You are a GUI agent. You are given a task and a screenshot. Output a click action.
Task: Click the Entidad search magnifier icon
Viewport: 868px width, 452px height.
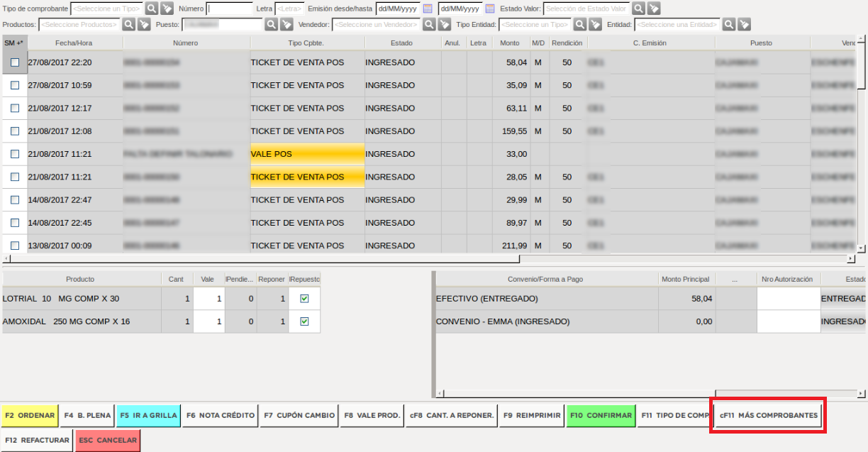(729, 25)
